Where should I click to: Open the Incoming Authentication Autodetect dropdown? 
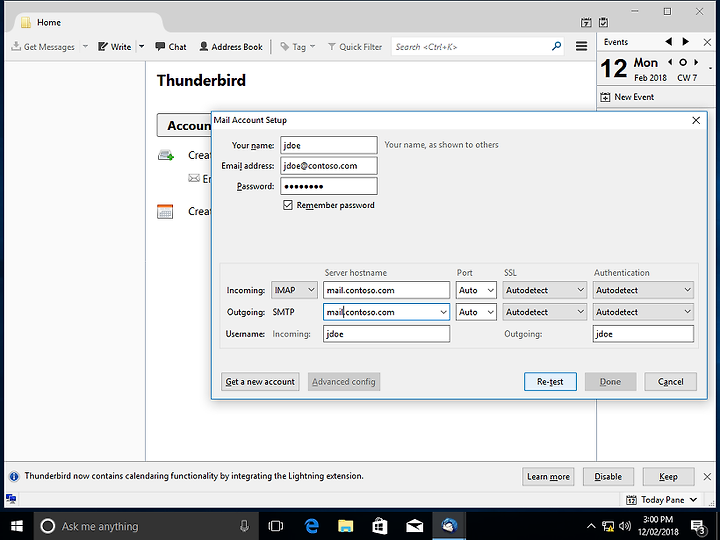tap(643, 290)
